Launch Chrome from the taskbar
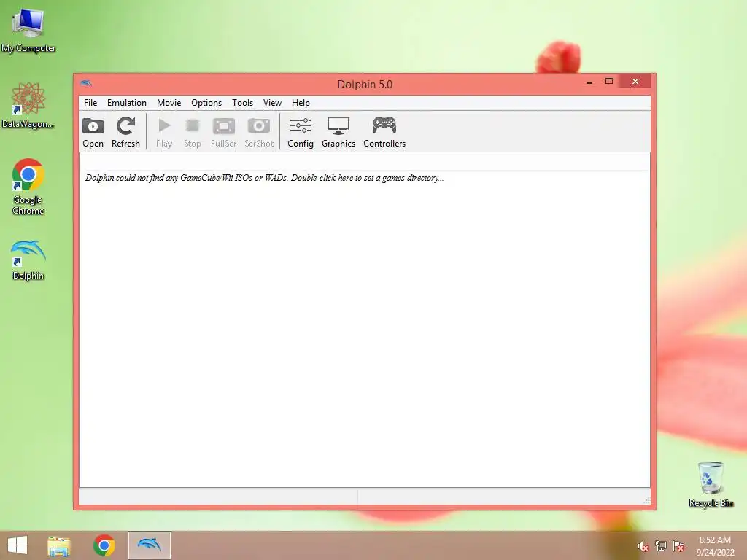Image resolution: width=747 pixels, height=560 pixels. pos(104,545)
